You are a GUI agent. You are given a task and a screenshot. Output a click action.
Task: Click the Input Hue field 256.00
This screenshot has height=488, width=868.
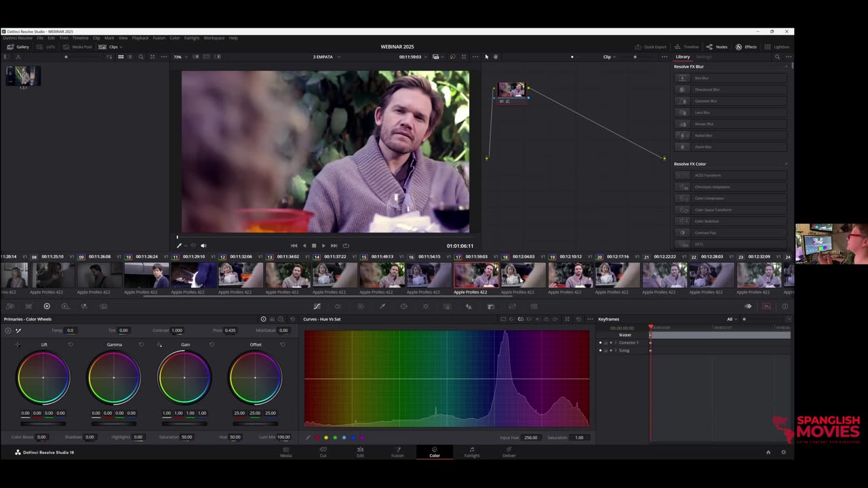(x=530, y=438)
